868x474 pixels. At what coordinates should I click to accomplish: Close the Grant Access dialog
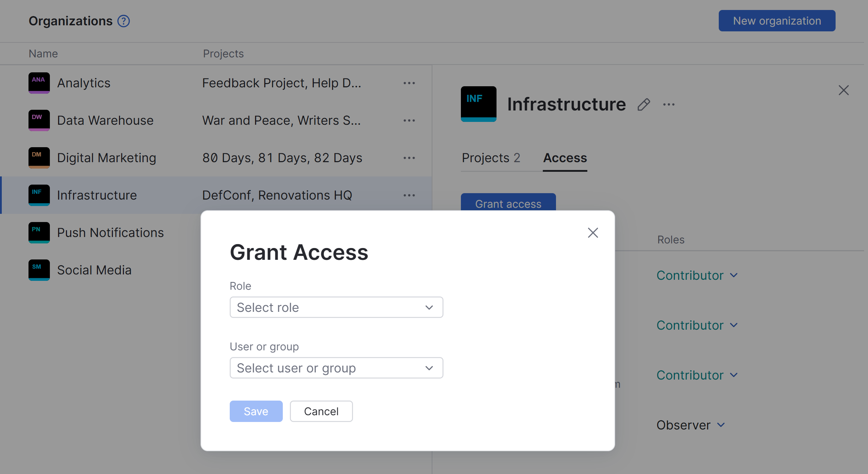pos(593,233)
